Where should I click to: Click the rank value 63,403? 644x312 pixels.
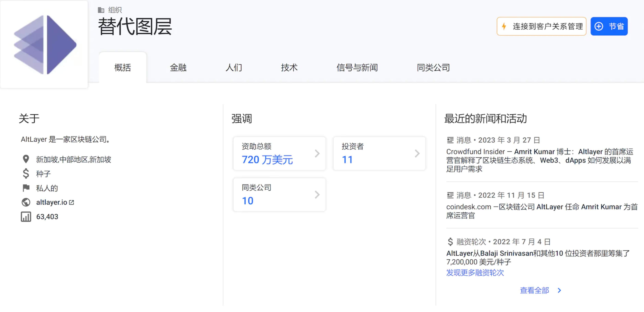47,217
